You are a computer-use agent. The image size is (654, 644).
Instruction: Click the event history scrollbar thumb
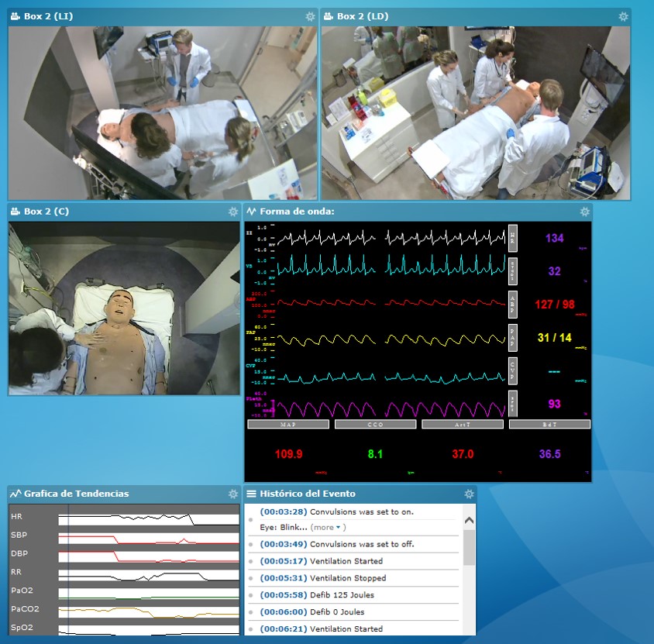coord(470,547)
